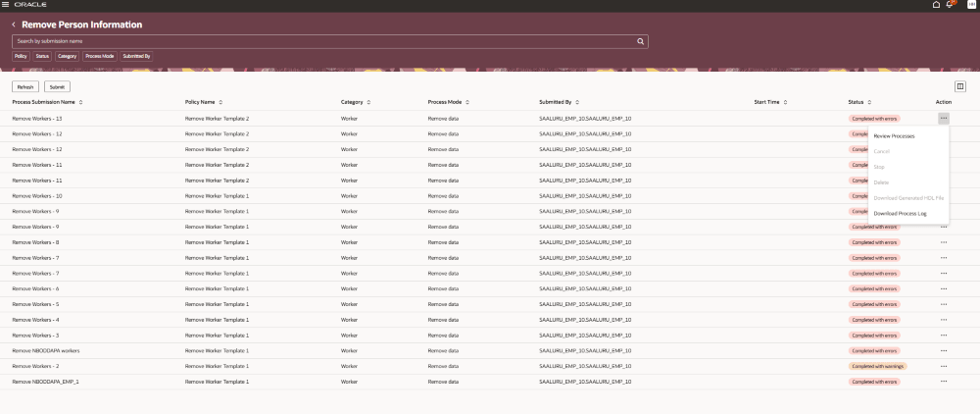Click the Remove NBODDAPA workers name

coord(46,351)
